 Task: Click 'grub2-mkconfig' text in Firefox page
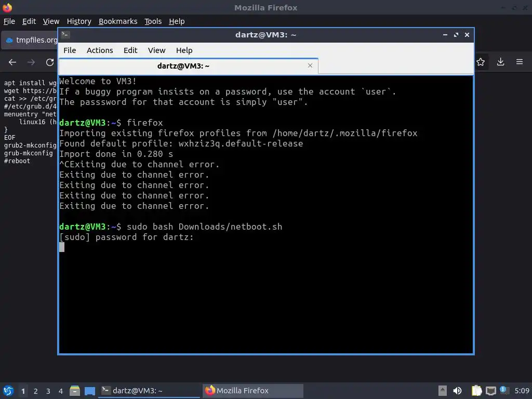point(30,145)
